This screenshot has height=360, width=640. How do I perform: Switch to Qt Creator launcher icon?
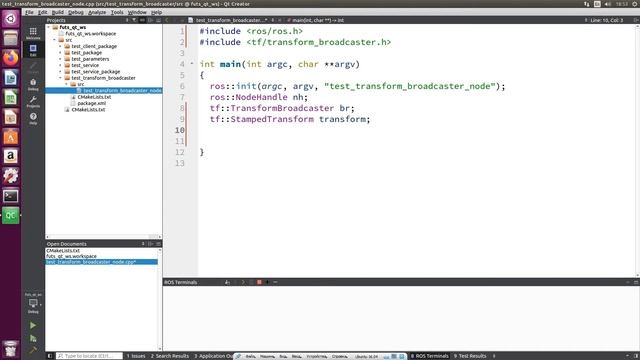click(x=11, y=215)
